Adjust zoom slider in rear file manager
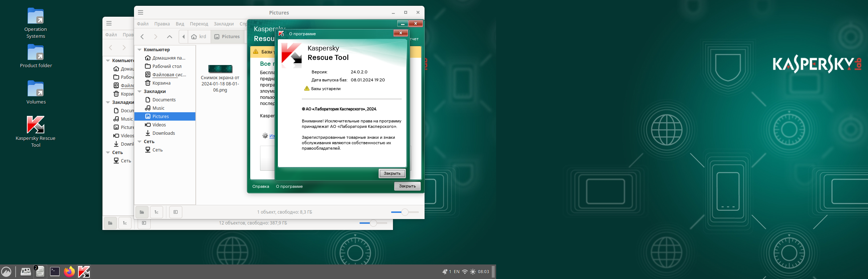The width and height of the screenshot is (868, 279). [x=373, y=223]
